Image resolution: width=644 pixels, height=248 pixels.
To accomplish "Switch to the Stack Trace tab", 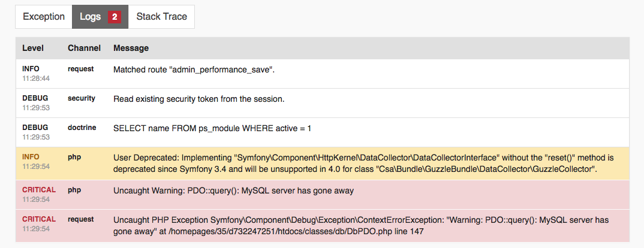I will (161, 17).
